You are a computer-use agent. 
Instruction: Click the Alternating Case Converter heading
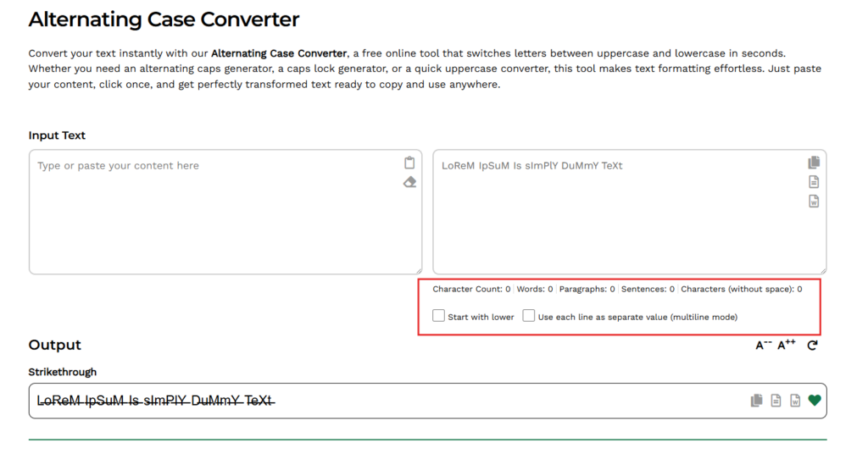tap(164, 19)
